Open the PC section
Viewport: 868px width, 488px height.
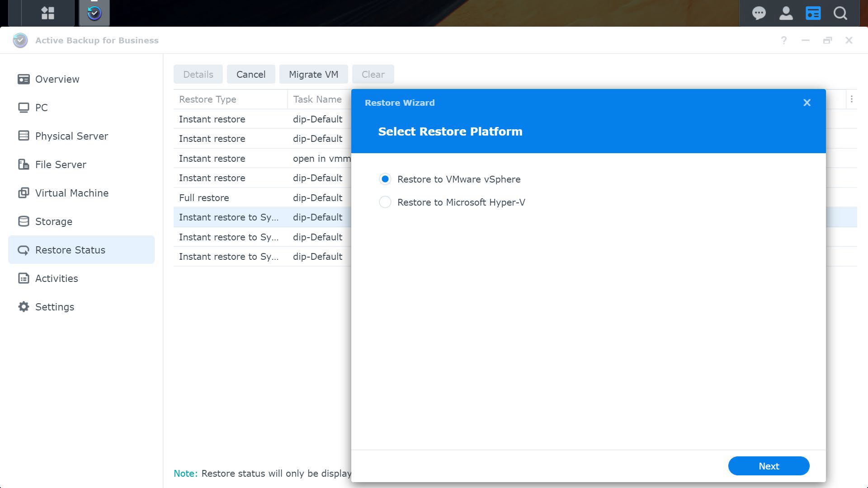81,108
